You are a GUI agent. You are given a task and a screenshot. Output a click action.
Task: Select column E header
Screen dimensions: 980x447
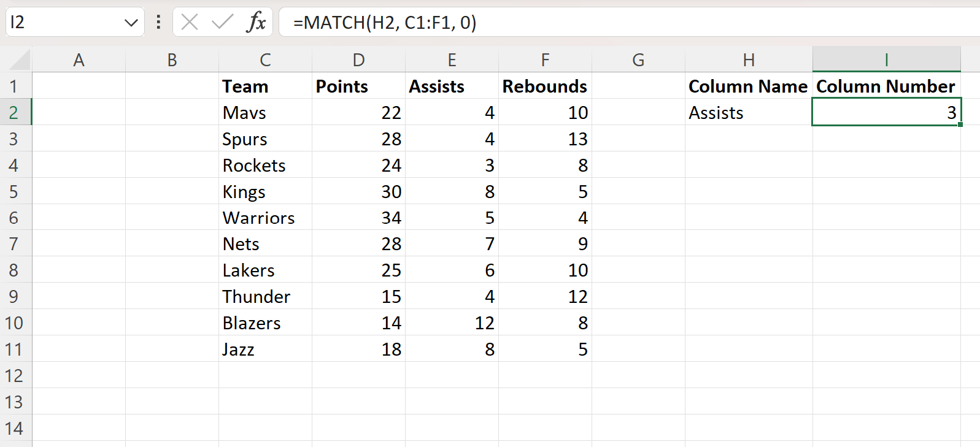point(452,60)
